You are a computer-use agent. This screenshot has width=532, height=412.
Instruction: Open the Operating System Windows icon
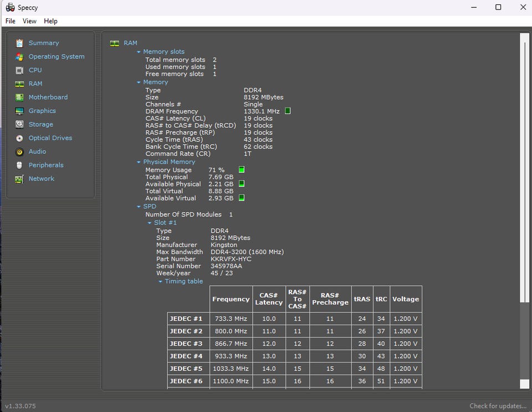pos(19,56)
